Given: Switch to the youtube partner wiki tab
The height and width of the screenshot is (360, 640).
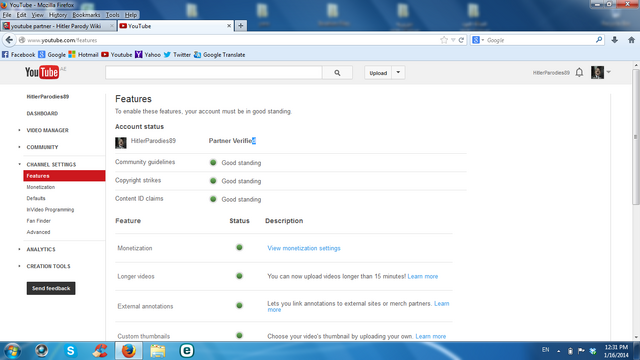Looking at the screenshot, I should pos(58,26).
